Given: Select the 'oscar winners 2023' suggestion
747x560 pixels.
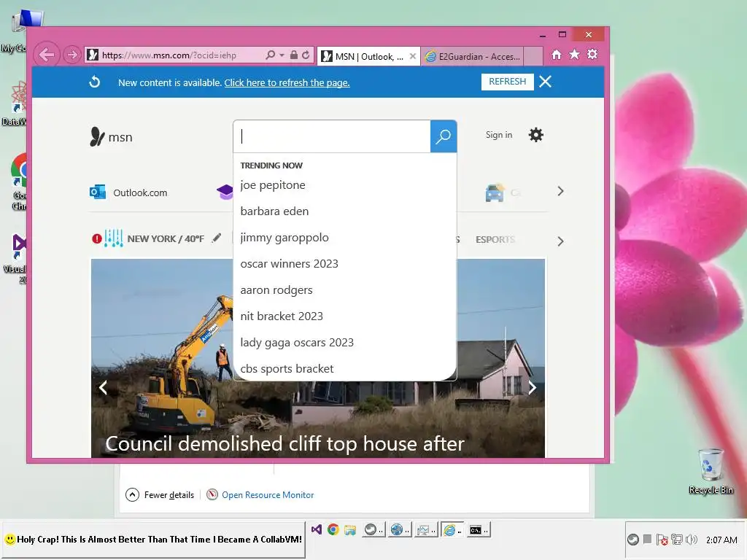Looking at the screenshot, I should coord(345,264).
